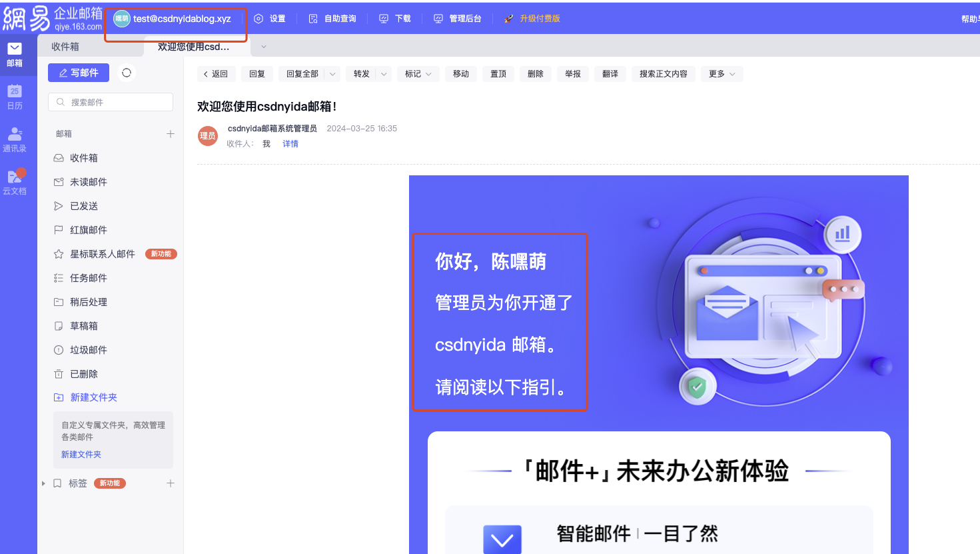Click the refresh mail circular arrow icon
Screen dimensions: 980x554
127,73
